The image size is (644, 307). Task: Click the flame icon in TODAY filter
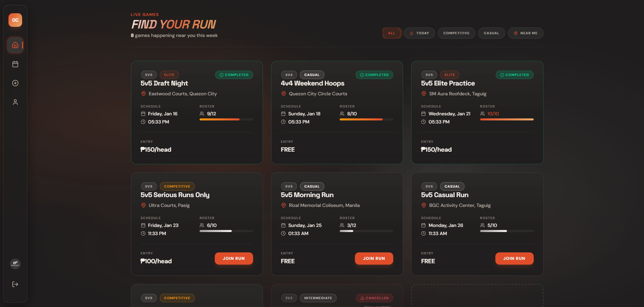[x=412, y=33]
